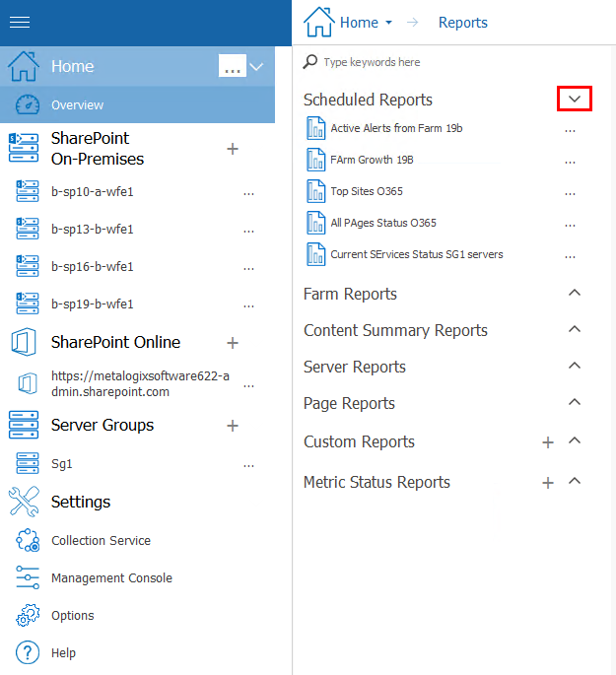Click the Farm Reports heading

tap(350, 294)
